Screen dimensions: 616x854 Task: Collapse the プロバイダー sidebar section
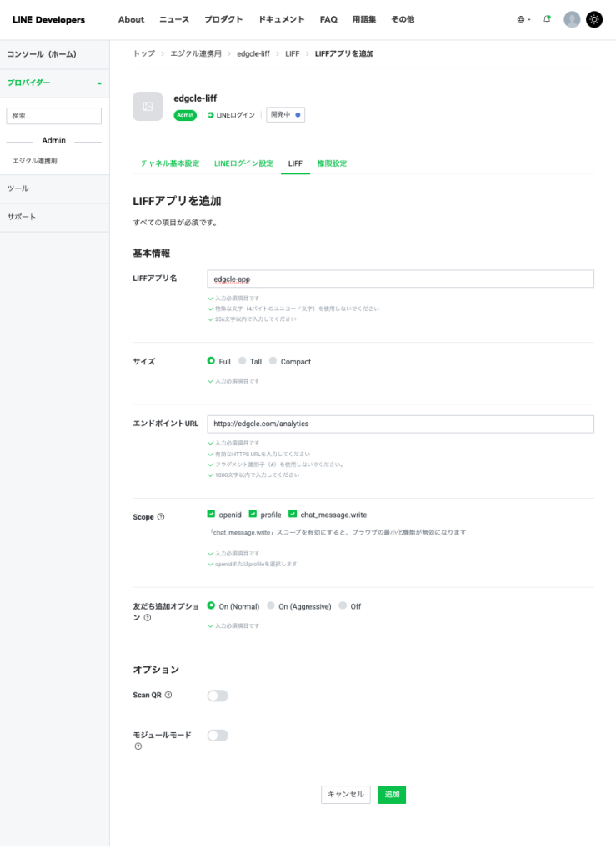click(54, 83)
